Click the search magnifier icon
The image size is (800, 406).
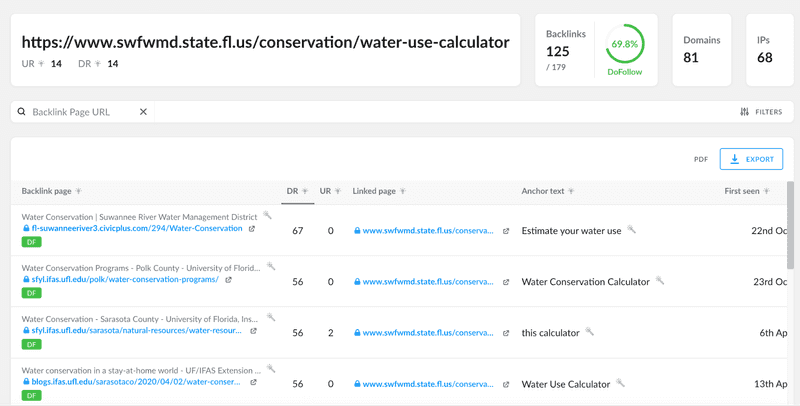click(x=21, y=112)
